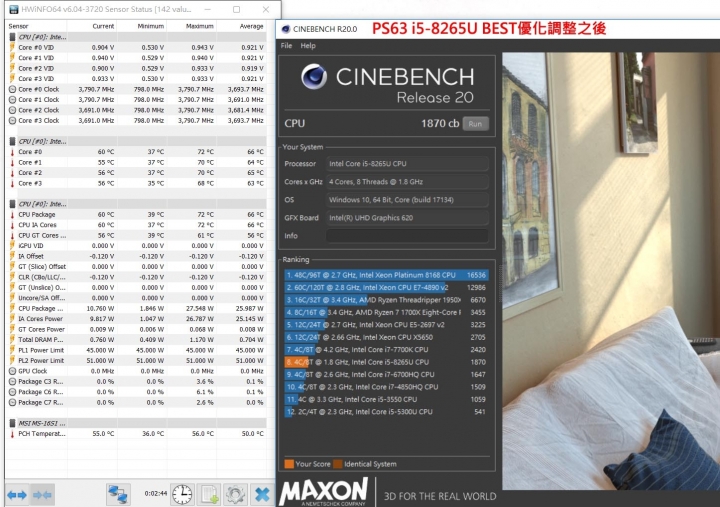Click the Cinebench Info input field
Viewport: 720px width, 507px height.
[407, 236]
